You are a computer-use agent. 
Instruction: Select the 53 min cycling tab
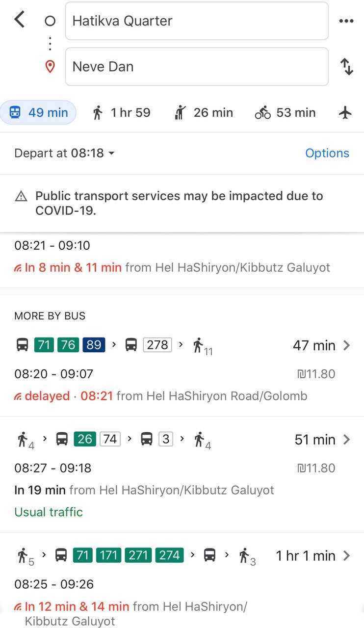point(285,113)
